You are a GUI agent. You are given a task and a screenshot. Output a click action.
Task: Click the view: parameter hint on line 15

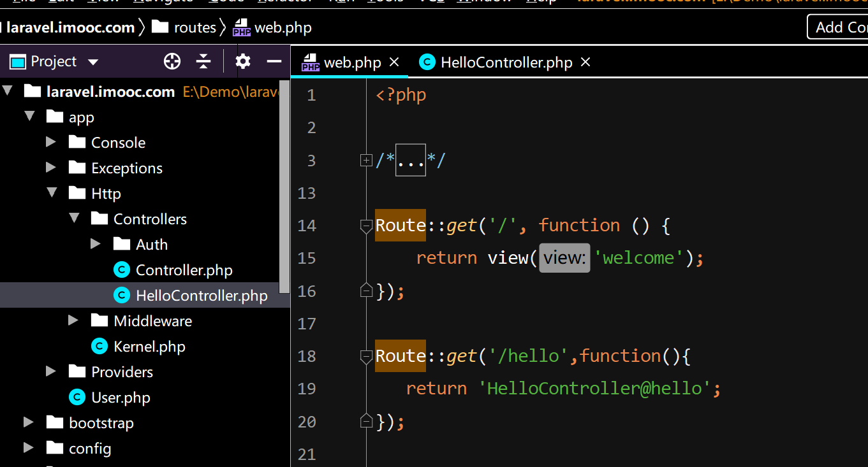click(564, 258)
